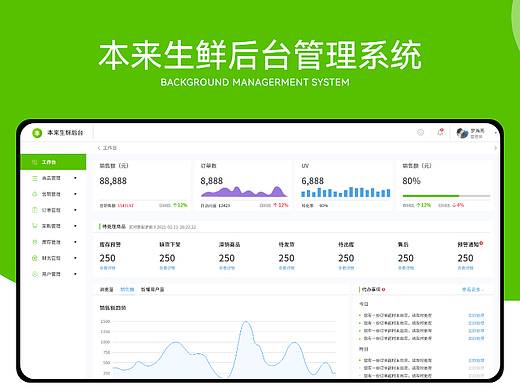The image size is (520, 390).
Task: Click the red badge on 预警通知
Action: [481, 243]
